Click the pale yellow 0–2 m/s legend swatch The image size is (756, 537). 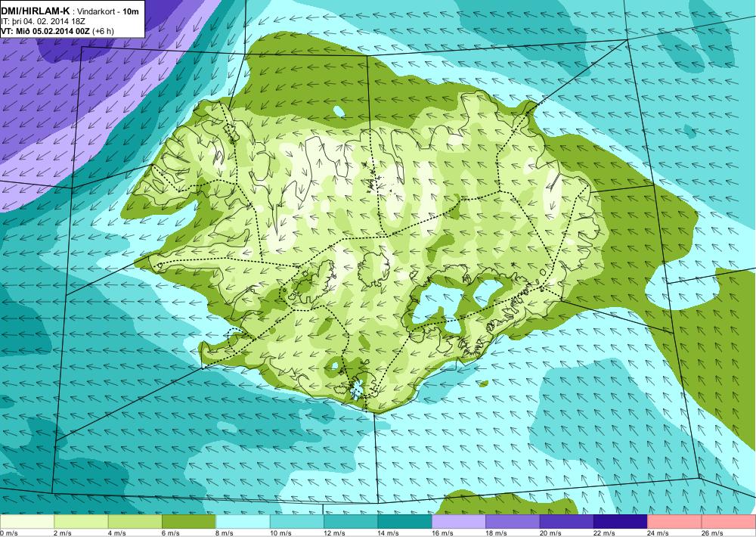(x=27, y=522)
